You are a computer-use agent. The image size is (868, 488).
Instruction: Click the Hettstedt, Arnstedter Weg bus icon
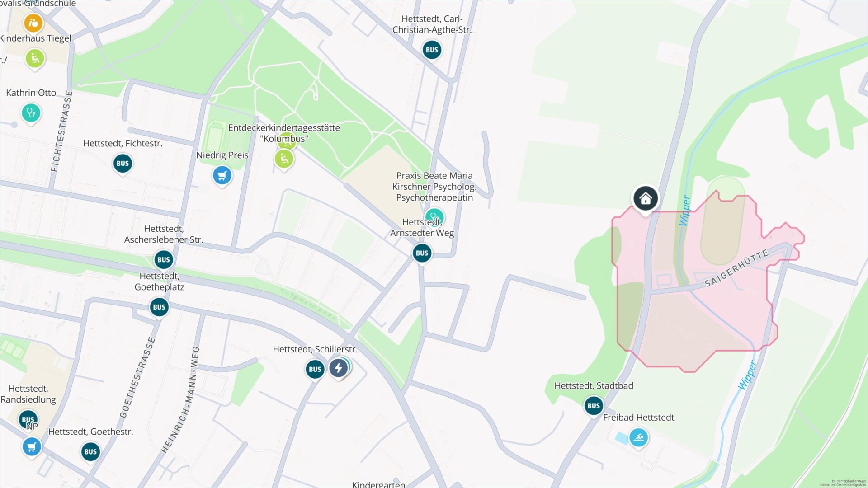point(422,253)
